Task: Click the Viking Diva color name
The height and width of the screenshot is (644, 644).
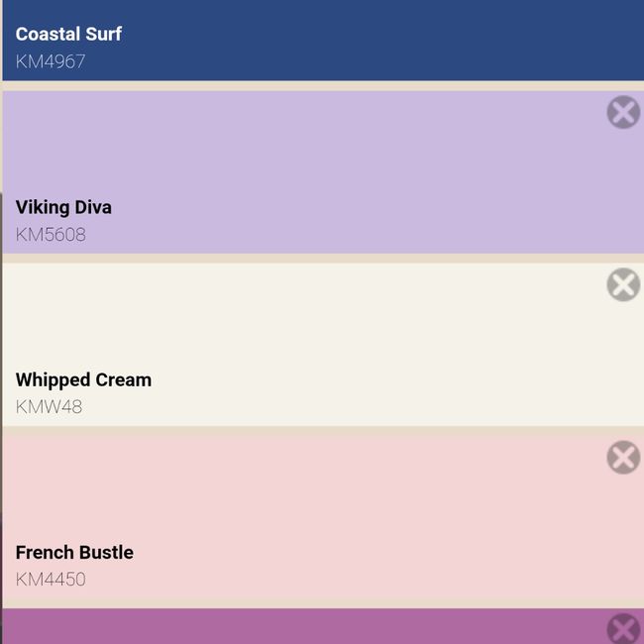Action: (63, 207)
